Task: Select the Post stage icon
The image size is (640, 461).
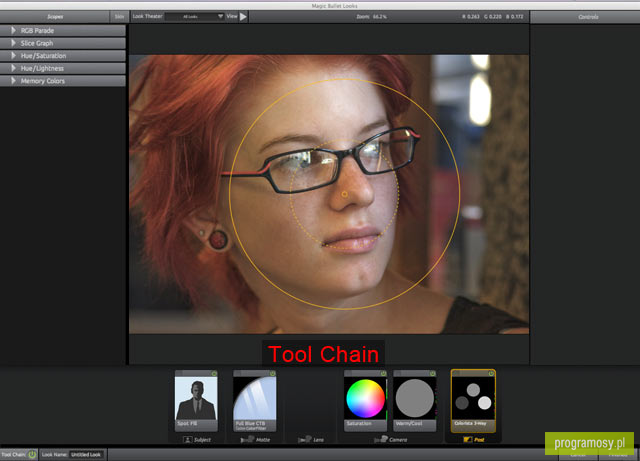Action: pyautogui.click(x=468, y=440)
